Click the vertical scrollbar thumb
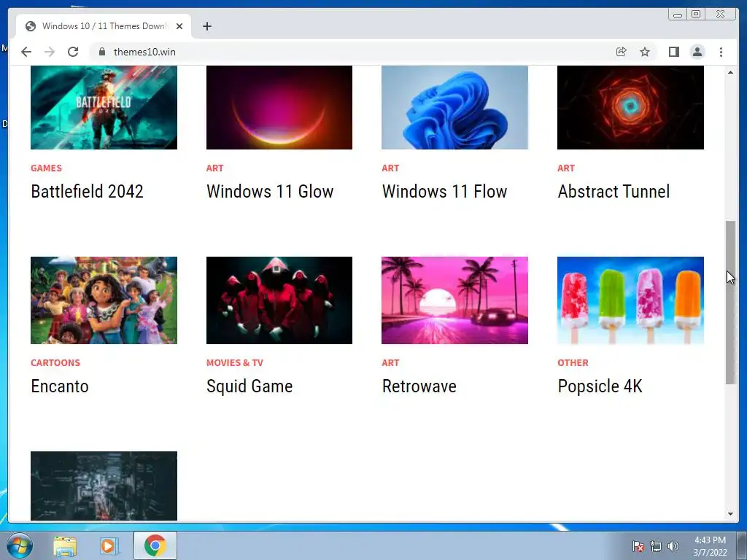 [x=730, y=303]
